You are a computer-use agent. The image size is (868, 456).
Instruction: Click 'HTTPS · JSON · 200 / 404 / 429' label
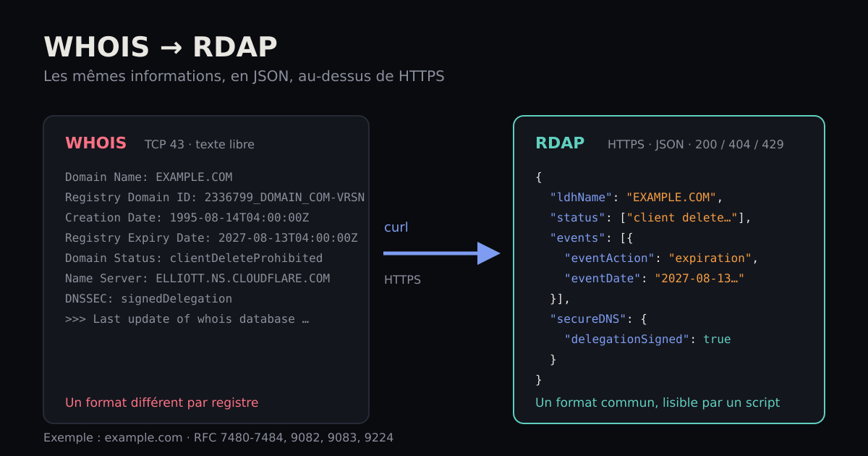point(695,145)
